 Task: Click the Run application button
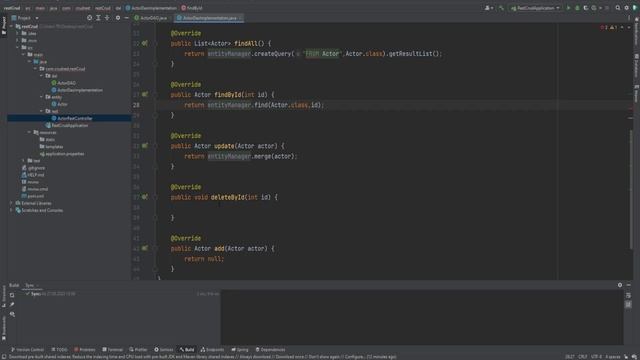[568, 8]
